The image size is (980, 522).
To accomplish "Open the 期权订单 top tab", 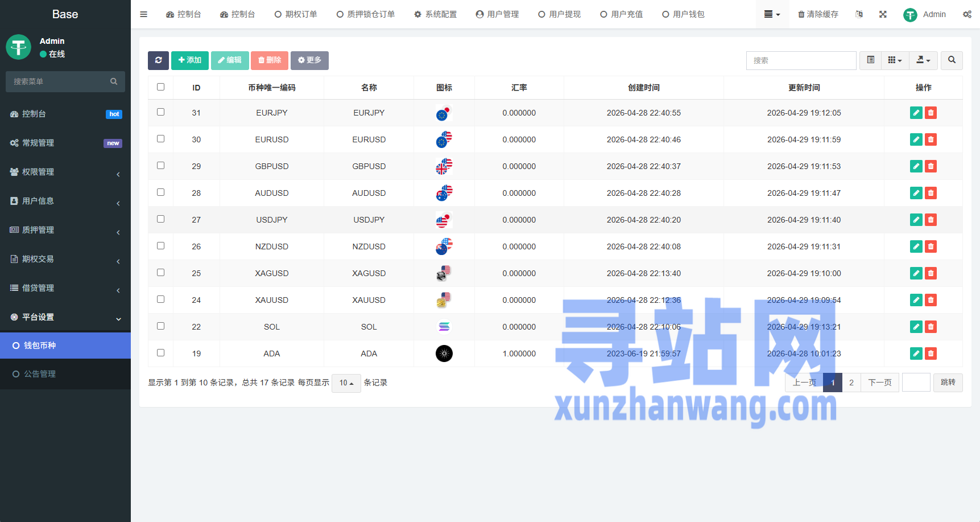I will 296,14.
